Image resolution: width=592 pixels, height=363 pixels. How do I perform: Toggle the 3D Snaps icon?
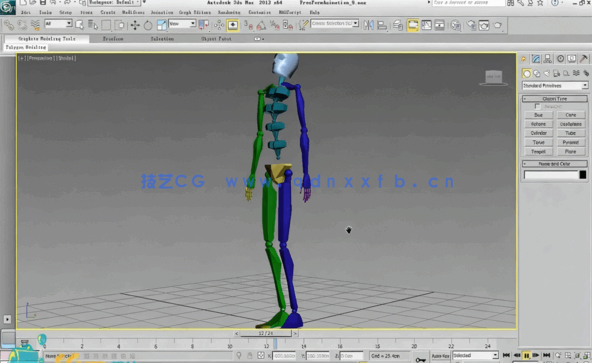point(248,25)
